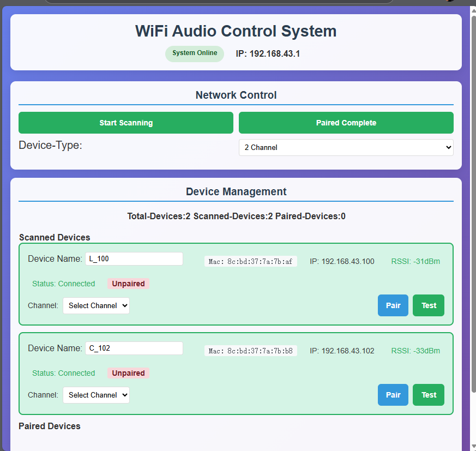Click the RSSI -33dBm reading

[415, 351]
